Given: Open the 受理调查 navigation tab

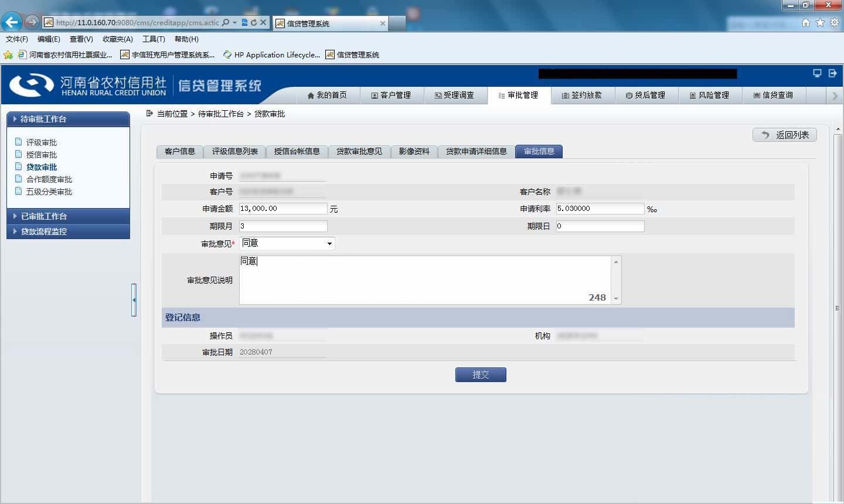Looking at the screenshot, I should pos(454,95).
